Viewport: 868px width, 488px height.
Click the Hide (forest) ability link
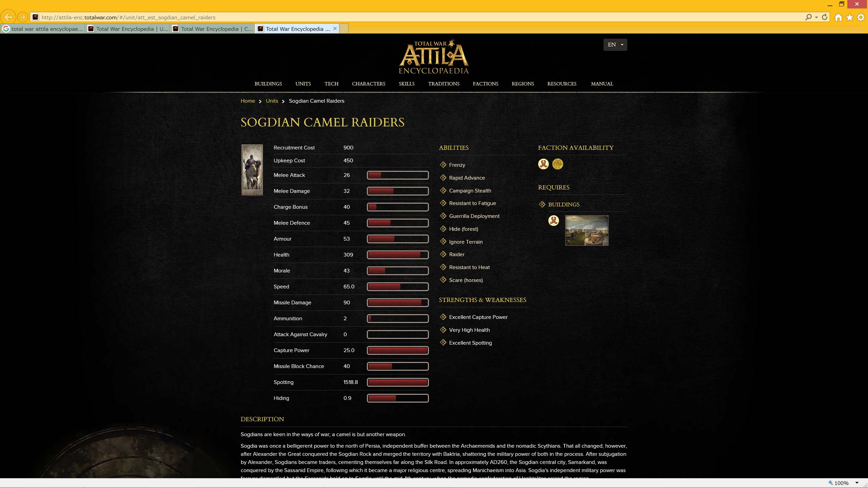(x=463, y=229)
